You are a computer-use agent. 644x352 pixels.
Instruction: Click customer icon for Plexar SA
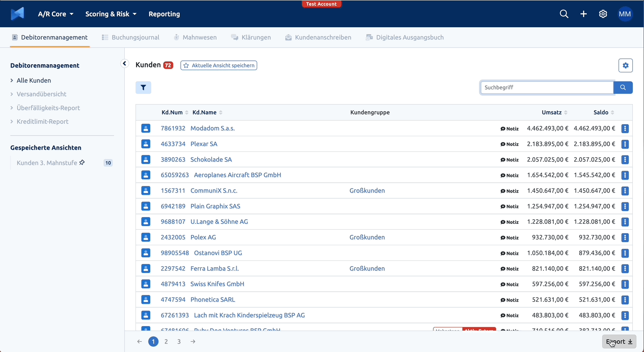click(x=146, y=144)
